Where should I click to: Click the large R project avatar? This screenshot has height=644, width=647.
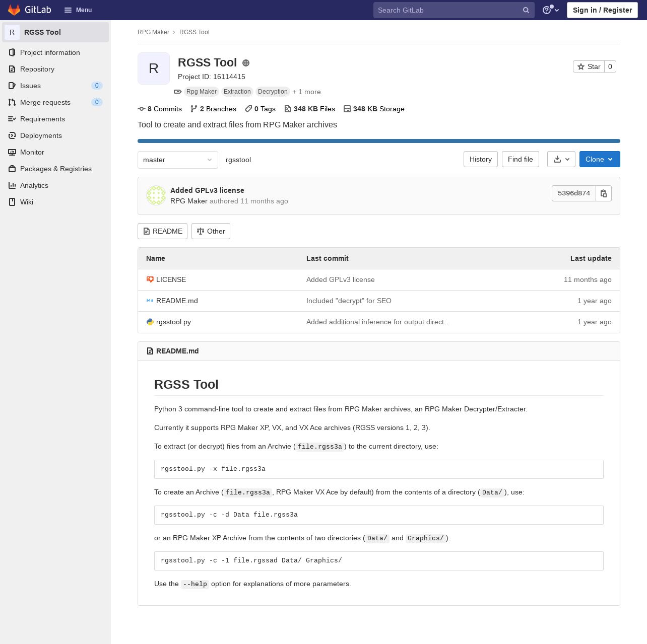click(154, 68)
